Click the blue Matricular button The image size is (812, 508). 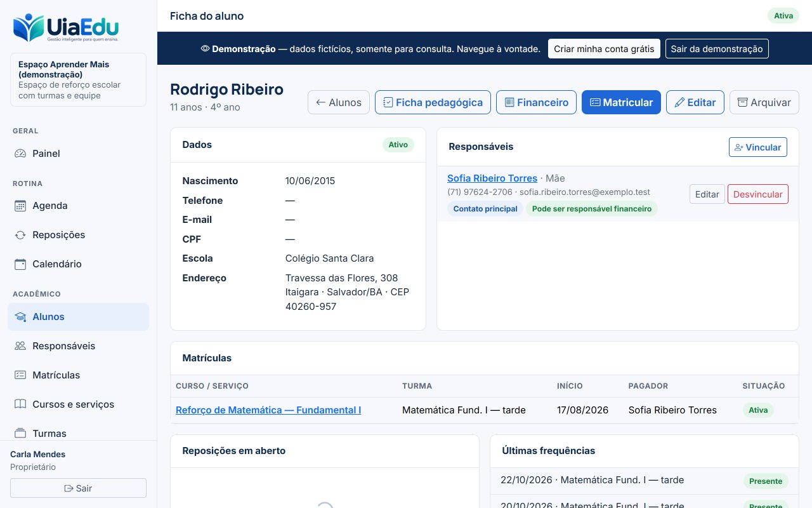click(621, 102)
